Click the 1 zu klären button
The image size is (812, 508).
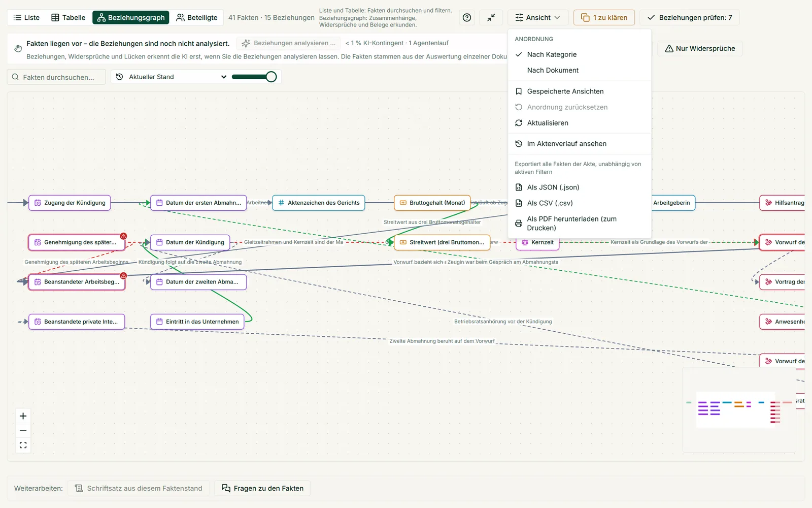pos(604,17)
